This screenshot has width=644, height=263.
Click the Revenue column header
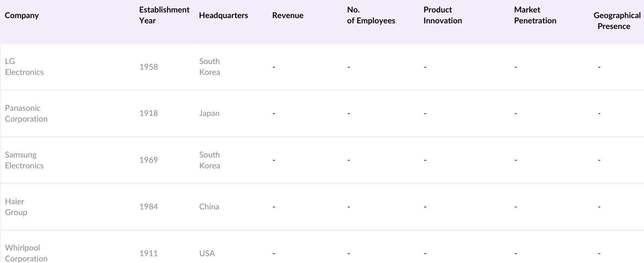[x=288, y=15]
